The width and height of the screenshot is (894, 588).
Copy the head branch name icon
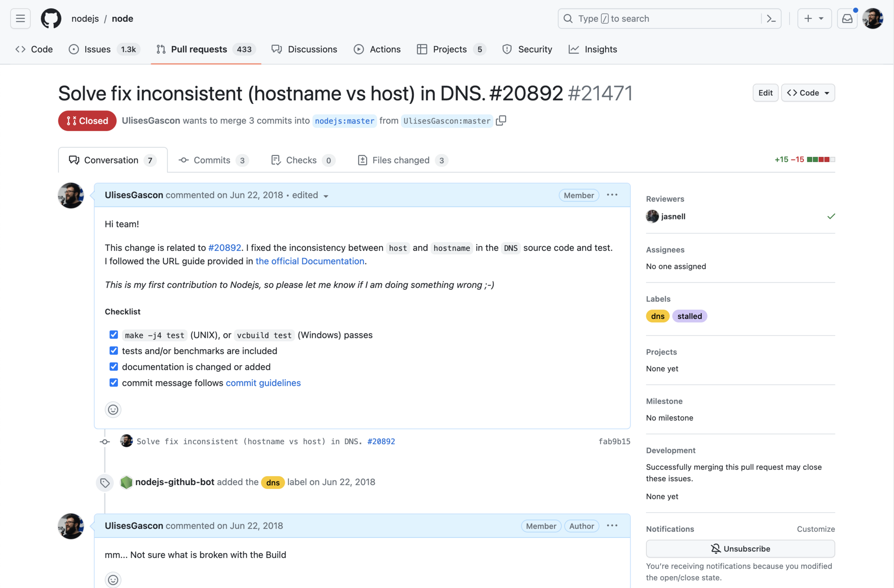[501, 121]
